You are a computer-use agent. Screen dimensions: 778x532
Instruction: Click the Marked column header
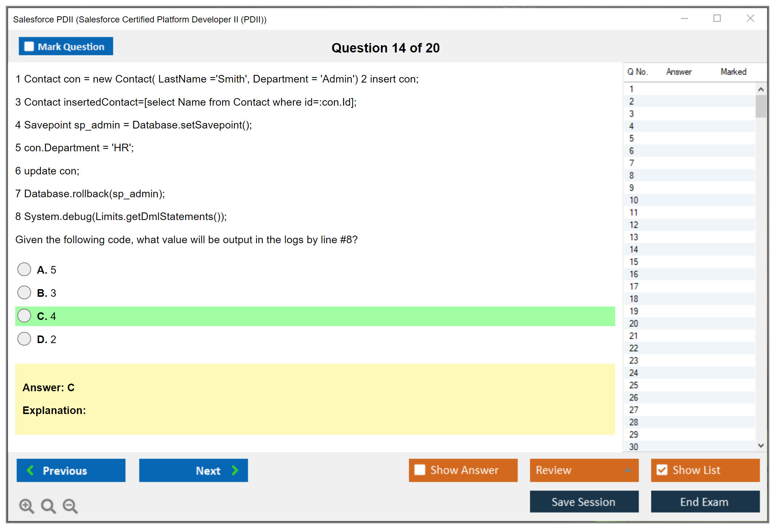[733, 72]
